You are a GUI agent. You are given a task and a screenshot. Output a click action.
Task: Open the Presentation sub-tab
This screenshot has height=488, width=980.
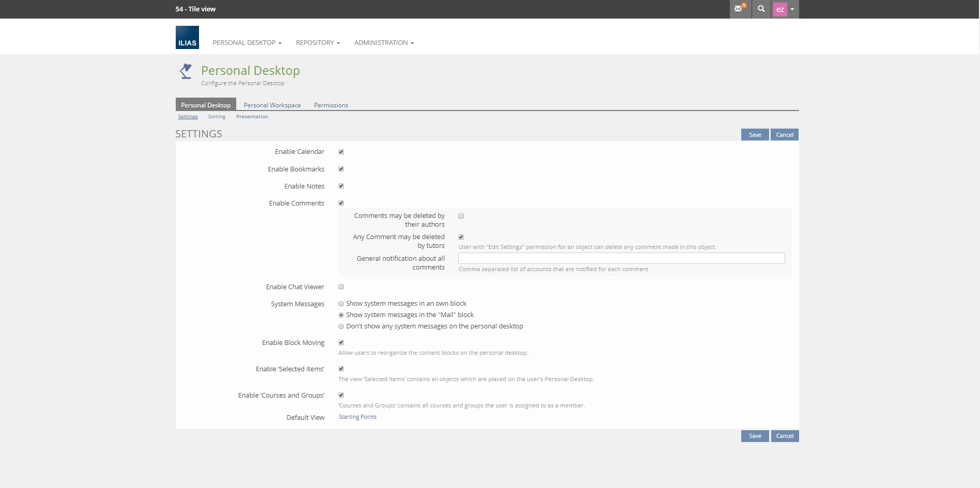tap(252, 117)
